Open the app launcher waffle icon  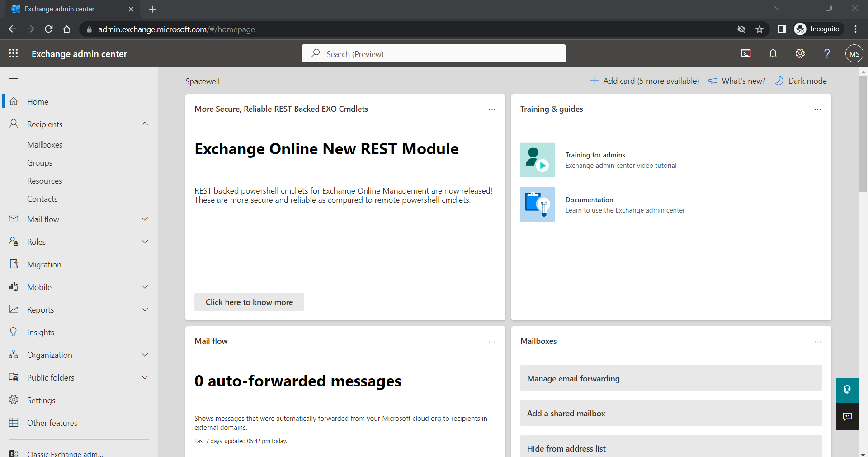14,53
